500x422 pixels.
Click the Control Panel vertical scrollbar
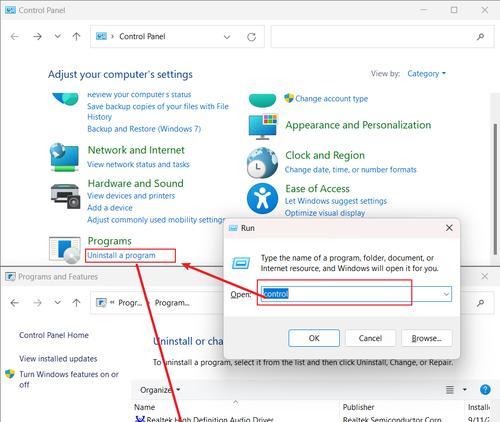click(495, 188)
